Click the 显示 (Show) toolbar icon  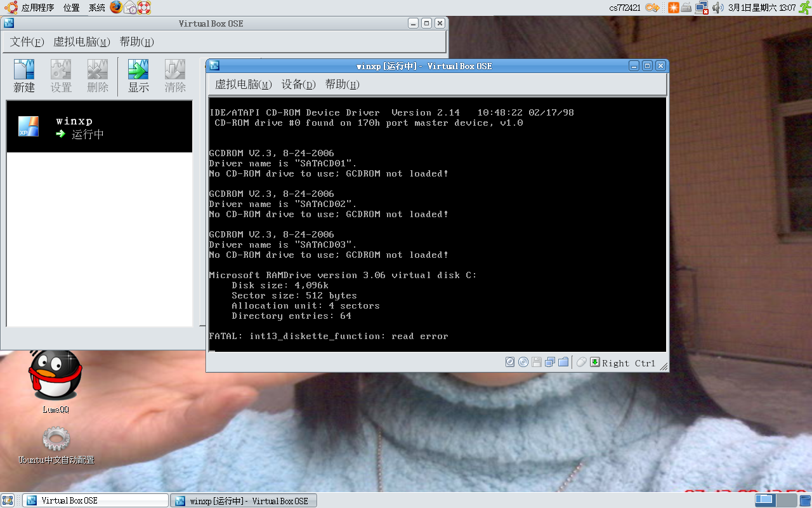(x=138, y=76)
